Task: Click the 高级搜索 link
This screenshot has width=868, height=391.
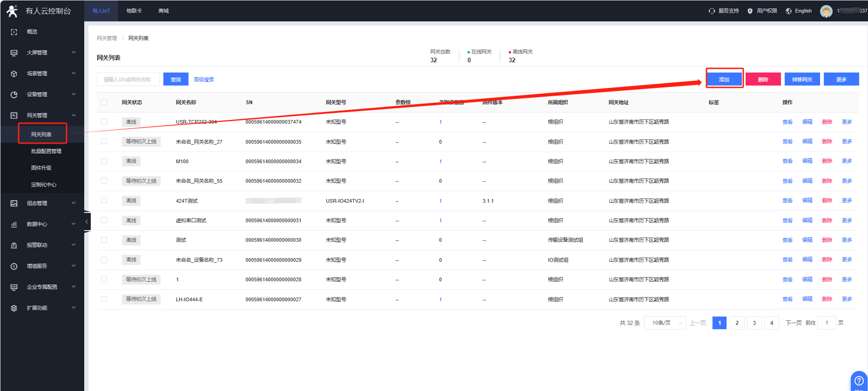Action: coord(204,80)
